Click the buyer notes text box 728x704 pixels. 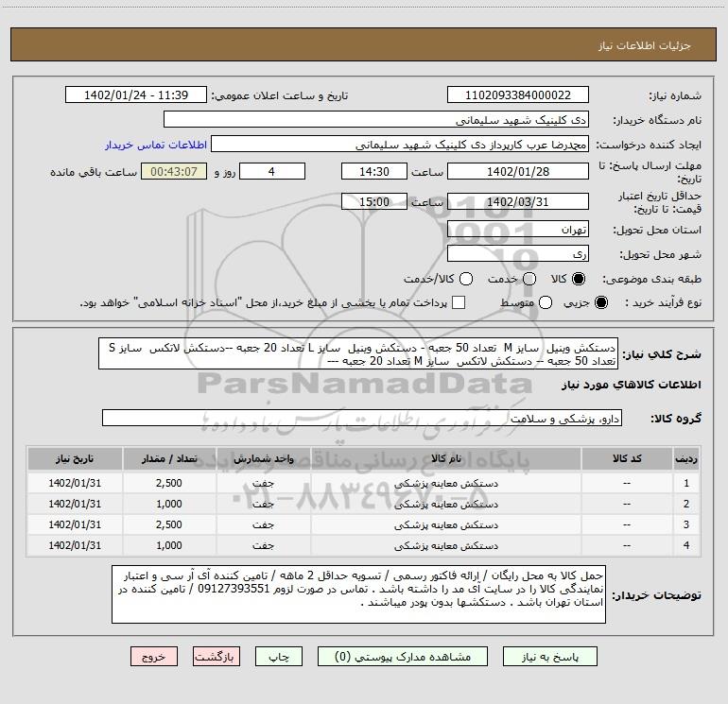point(358,594)
